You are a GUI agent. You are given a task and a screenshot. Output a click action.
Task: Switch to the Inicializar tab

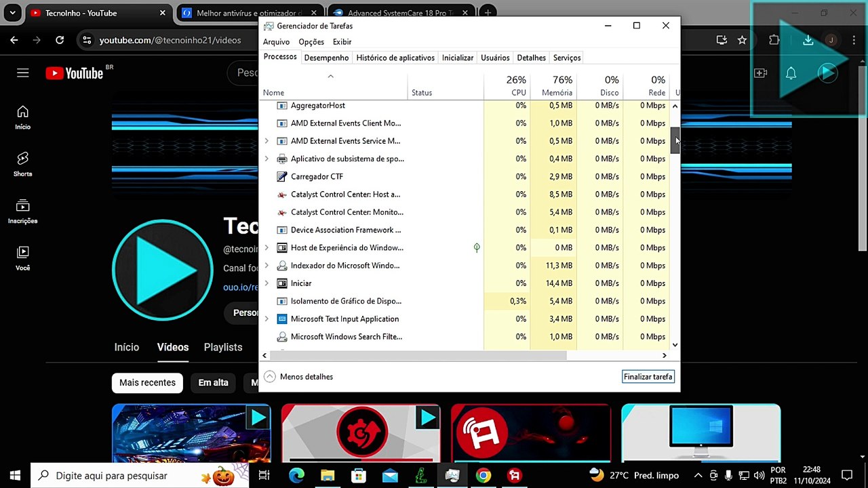(458, 58)
